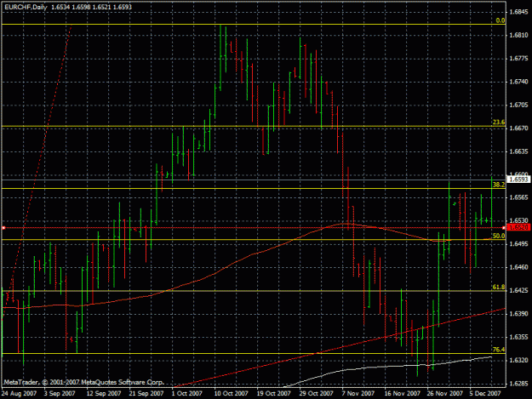Click the 7 Nov 2007 date label
The image size is (532, 399).
(358, 393)
